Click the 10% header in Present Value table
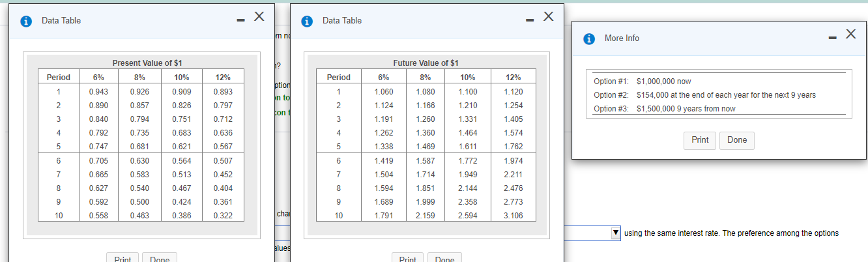This screenshot has width=868, height=262. coord(181,78)
